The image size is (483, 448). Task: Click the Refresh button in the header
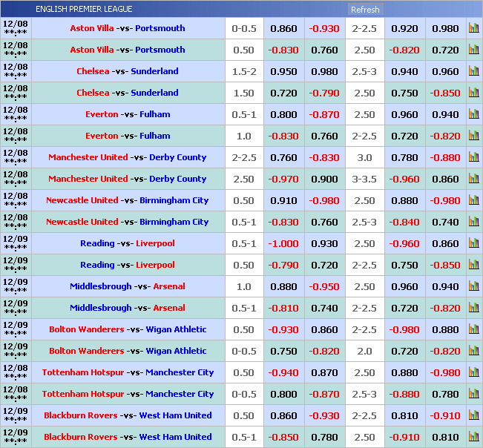[364, 10]
